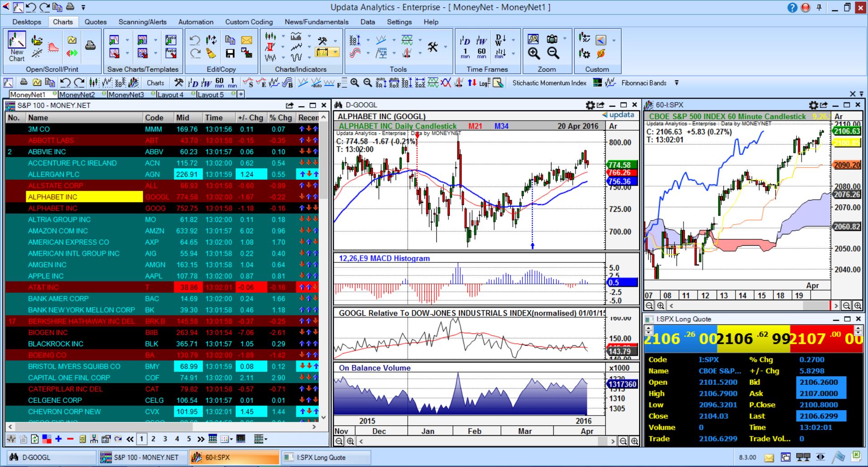Click the refresh page icon in list toolbar
The width and height of the screenshot is (868, 467).
[35, 439]
